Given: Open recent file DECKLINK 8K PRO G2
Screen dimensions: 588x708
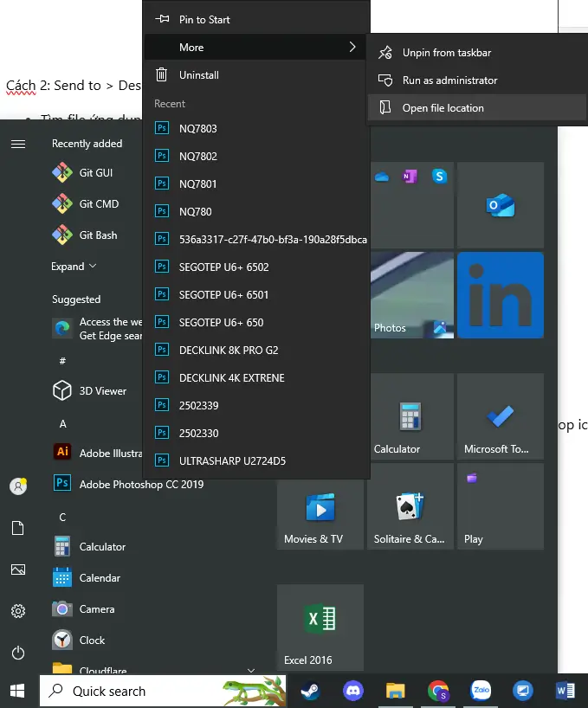Looking at the screenshot, I should (228, 351).
